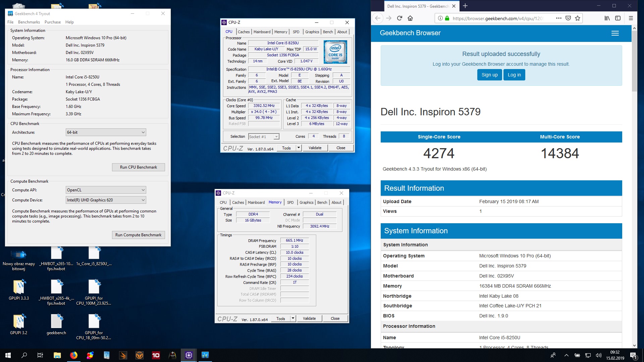Click the Firefox back arrow

pos(378,18)
